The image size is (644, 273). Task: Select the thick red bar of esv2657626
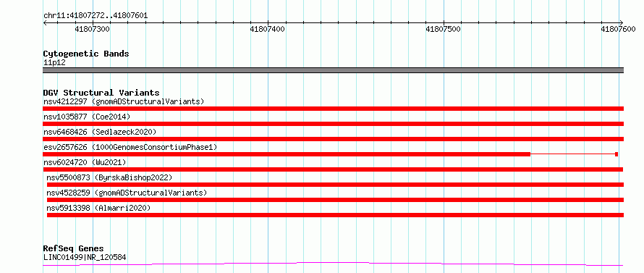(287, 154)
